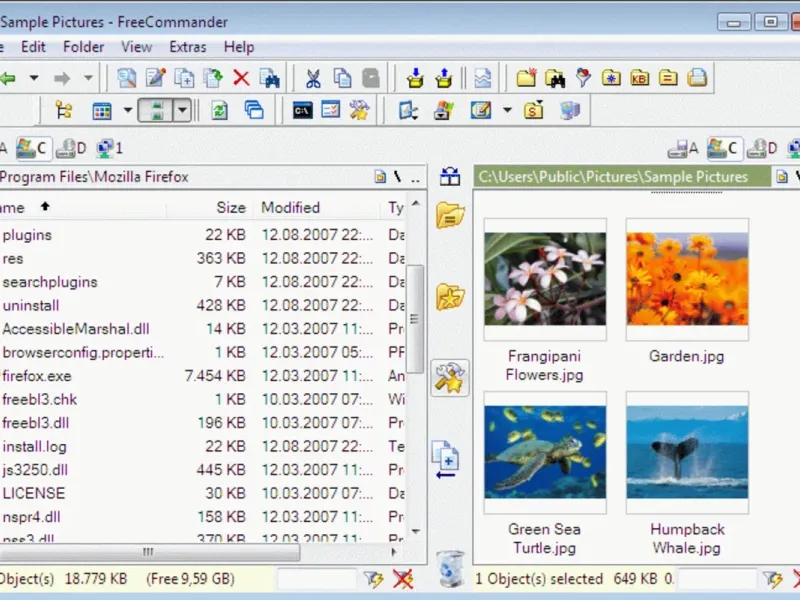Select drive A in right panel

point(683,148)
